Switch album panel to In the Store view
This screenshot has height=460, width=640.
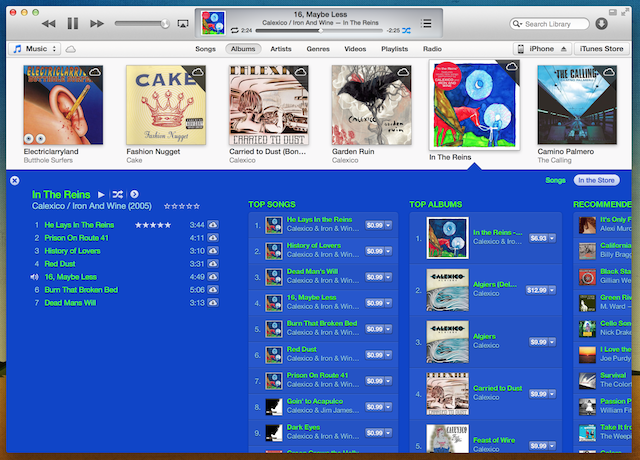[x=595, y=180]
